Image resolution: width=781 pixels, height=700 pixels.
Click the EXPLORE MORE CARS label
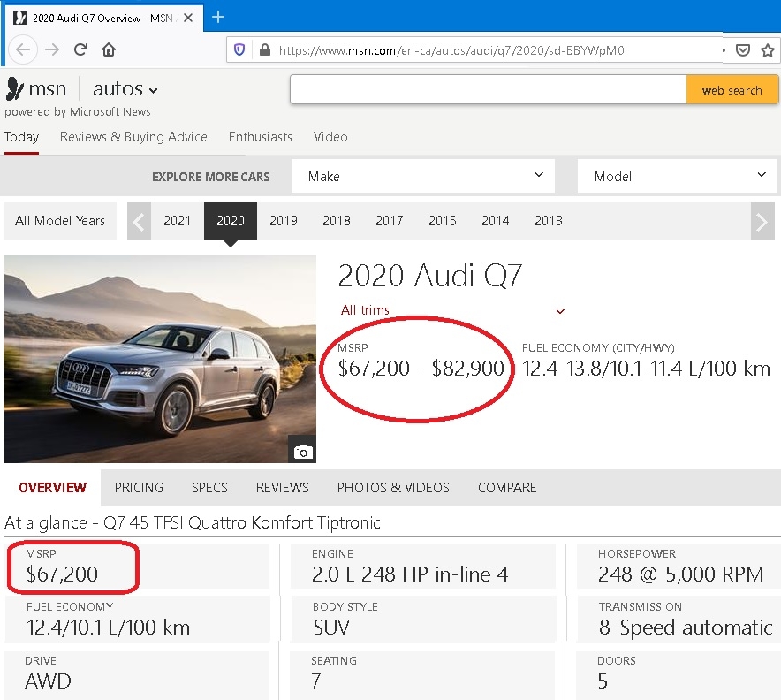[211, 177]
